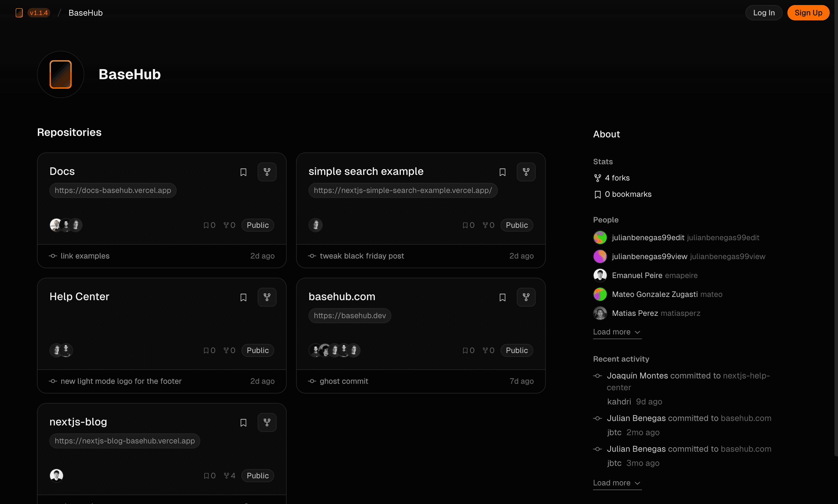Click fork icon on Help Center card
Viewport: 838px width, 504px height.
[267, 297]
